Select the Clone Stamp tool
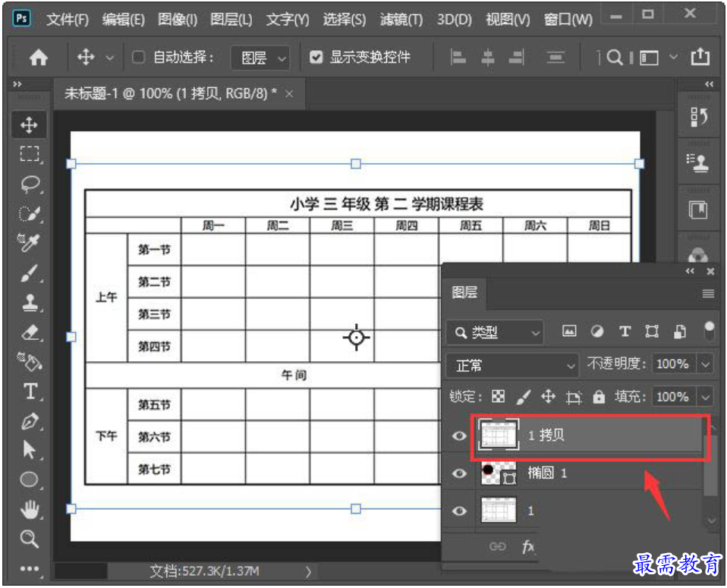727x588 pixels. click(x=30, y=303)
